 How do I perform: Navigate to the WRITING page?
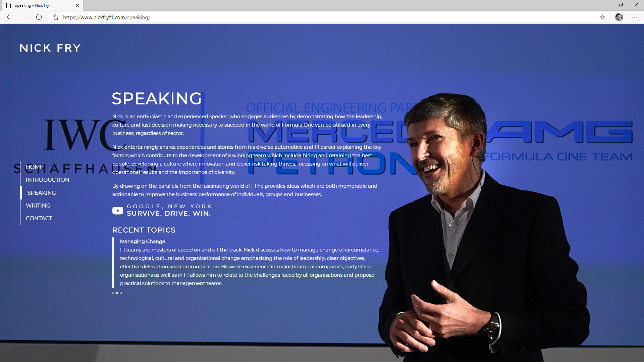pyautogui.click(x=38, y=206)
